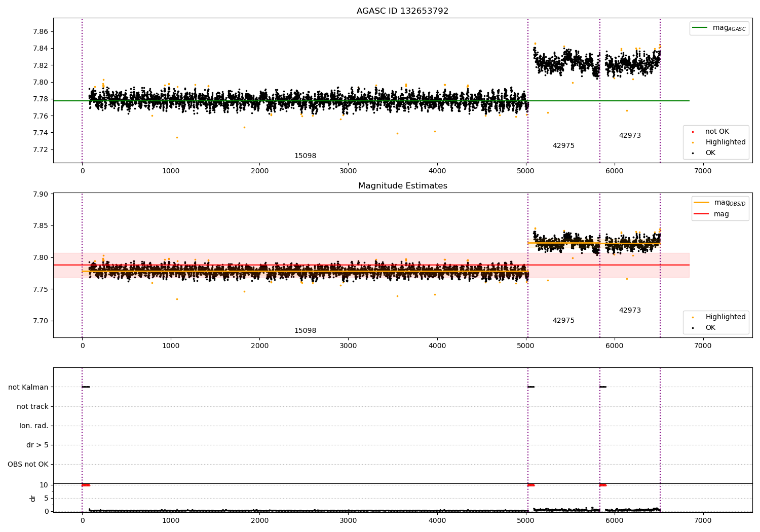Click "OK" legend entry in Magnitude Estimates plot
760x532 pixels.
point(710,328)
